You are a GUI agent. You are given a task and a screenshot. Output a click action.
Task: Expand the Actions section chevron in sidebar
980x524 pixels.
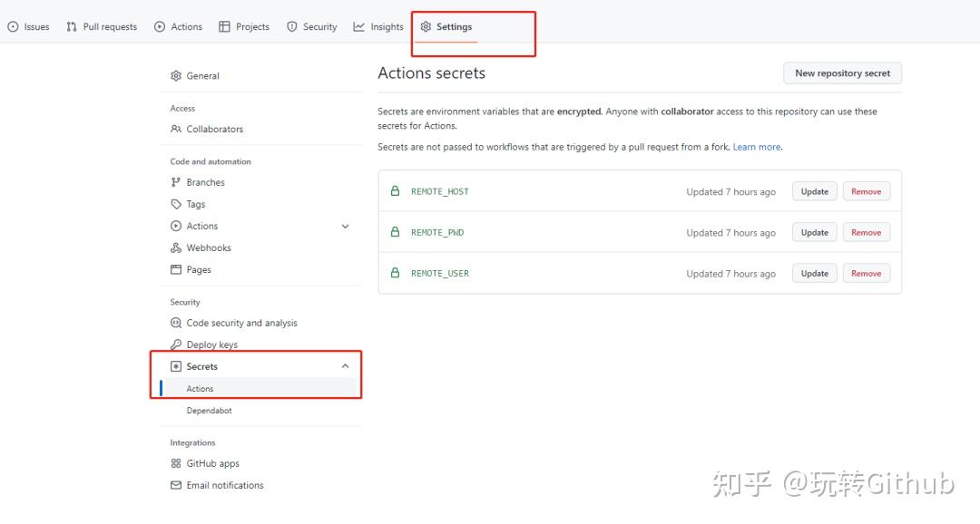click(345, 226)
